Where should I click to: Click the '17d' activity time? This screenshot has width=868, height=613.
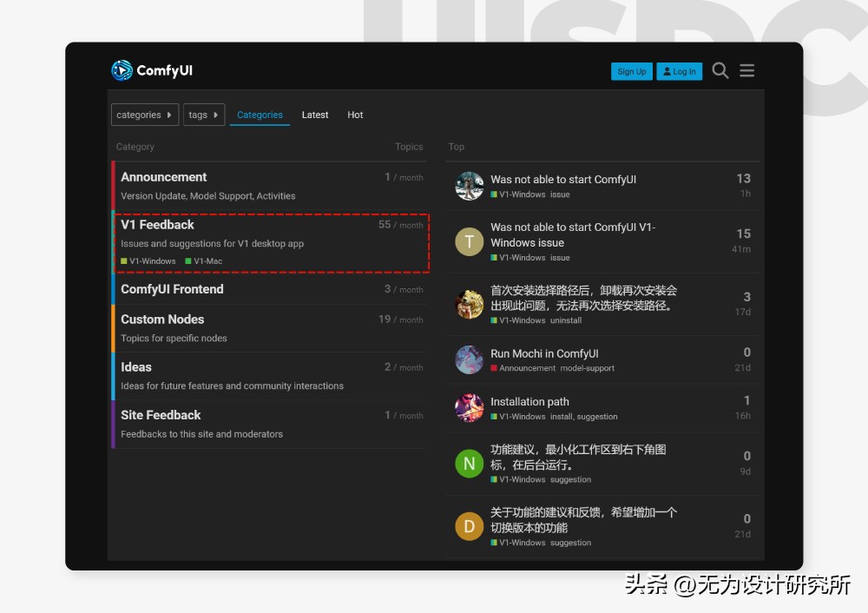pyautogui.click(x=743, y=313)
